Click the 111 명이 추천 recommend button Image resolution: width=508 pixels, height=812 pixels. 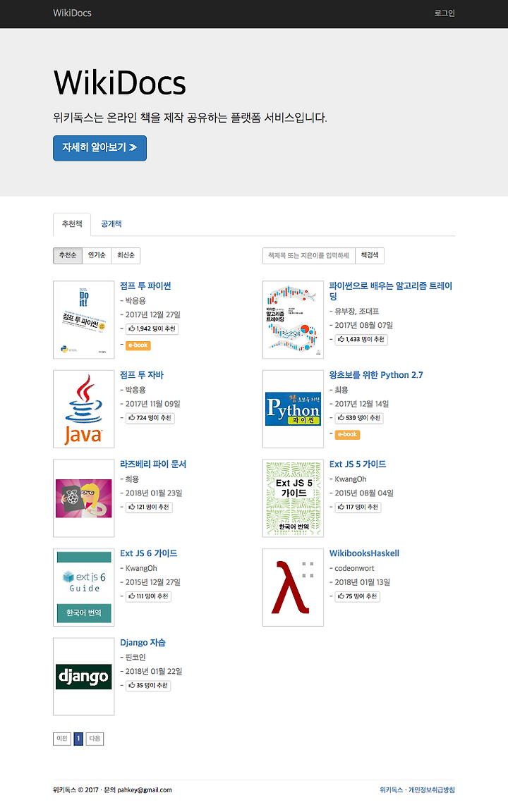[x=149, y=596]
